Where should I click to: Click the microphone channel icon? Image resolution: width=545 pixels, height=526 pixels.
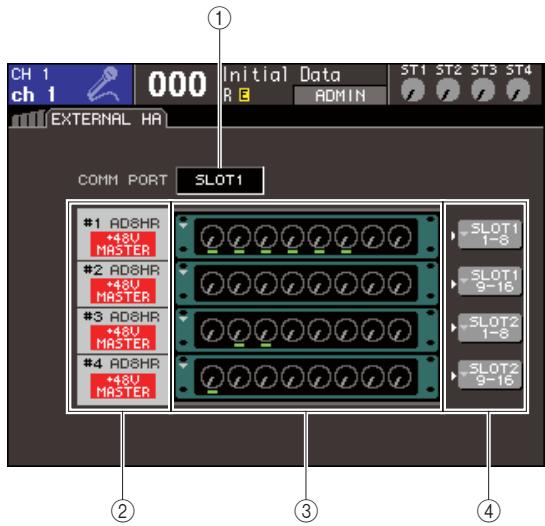coord(103,84)
